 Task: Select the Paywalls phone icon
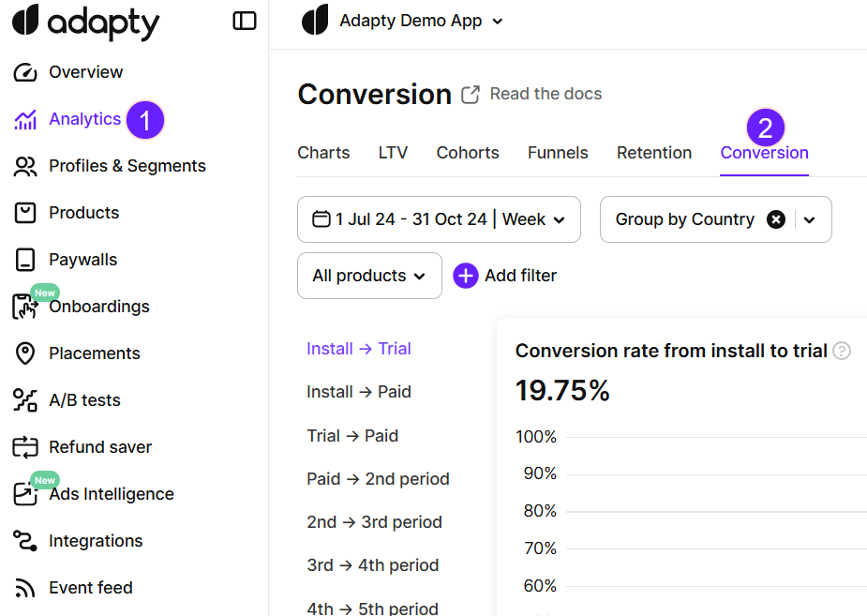pyautogui.click(x=25, y=260)
